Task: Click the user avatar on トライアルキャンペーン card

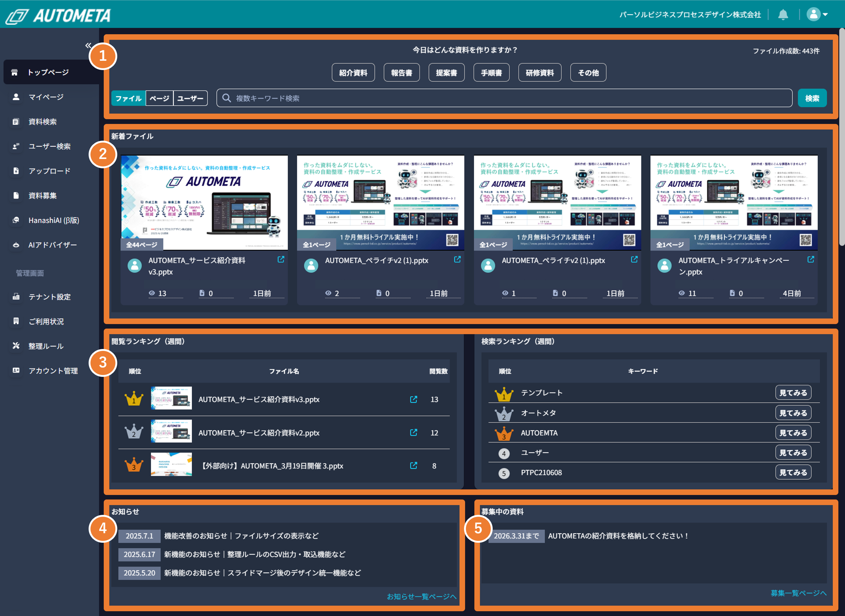Action: coord(664,265)
